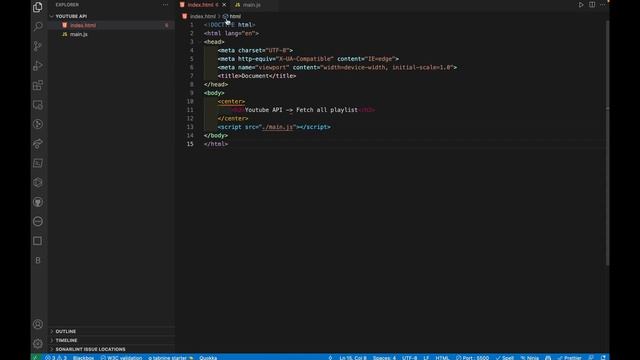Viewport: 640px width, 360px height.
Task: Change the file encoding via UTF-8
Action: pos(410,358)
